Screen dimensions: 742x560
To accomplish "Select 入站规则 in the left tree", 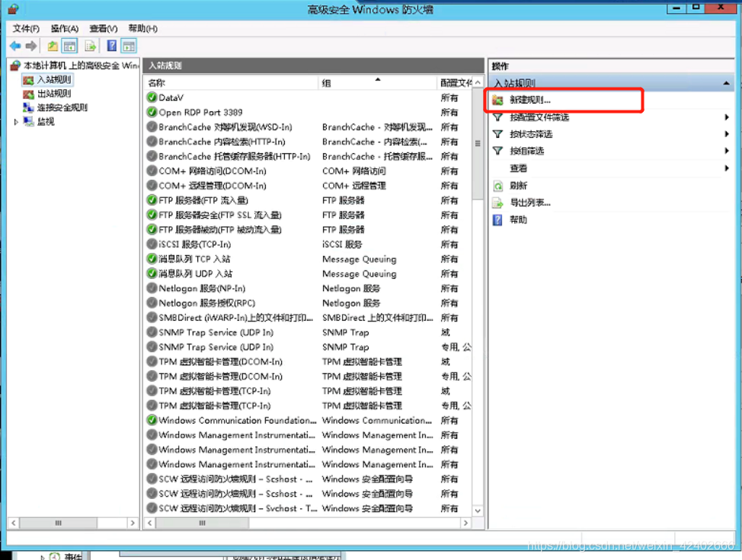I will [x=54, y=79].
